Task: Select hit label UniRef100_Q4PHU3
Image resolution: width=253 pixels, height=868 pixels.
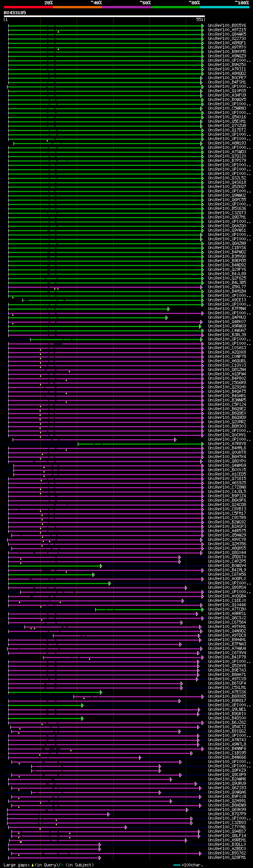Action: click(x=227, y=317)
